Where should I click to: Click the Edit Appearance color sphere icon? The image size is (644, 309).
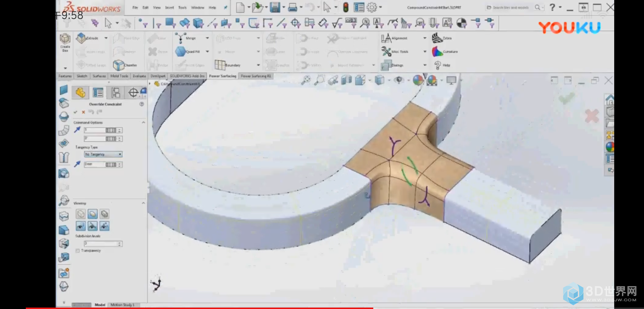tap(418, 80)
